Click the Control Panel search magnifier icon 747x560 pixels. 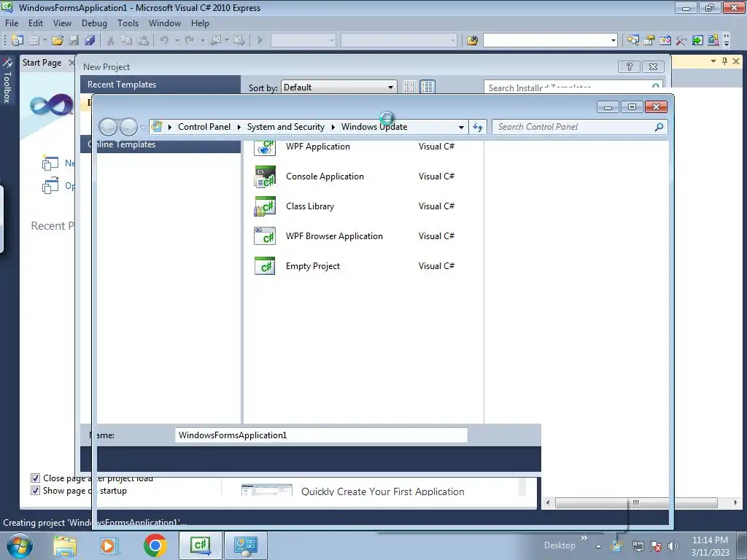coord(659,127)
